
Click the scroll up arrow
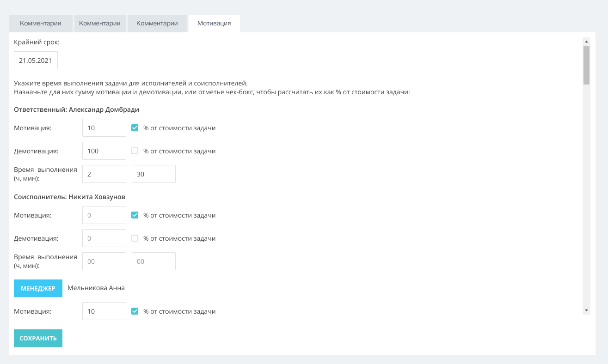[x=586, y=41]
